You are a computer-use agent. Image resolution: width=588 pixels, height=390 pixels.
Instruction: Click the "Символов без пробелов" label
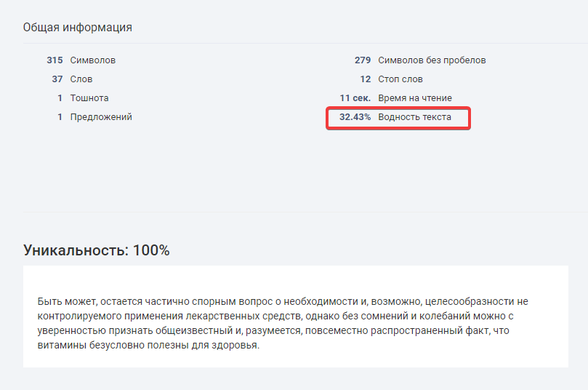(x=432, y=60)
